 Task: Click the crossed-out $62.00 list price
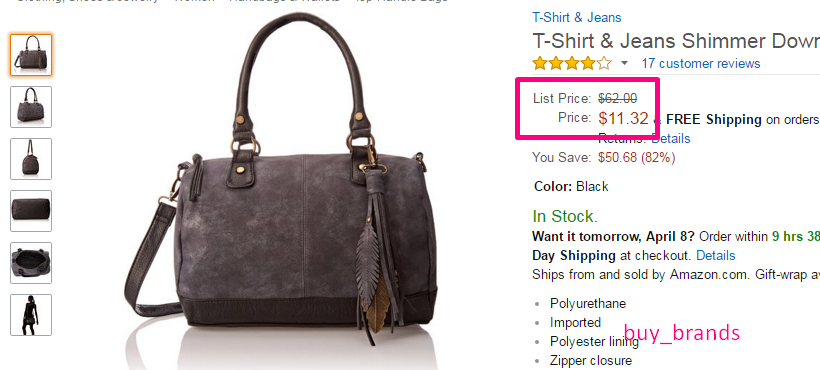pyautogui.click(x=618, y=98)
